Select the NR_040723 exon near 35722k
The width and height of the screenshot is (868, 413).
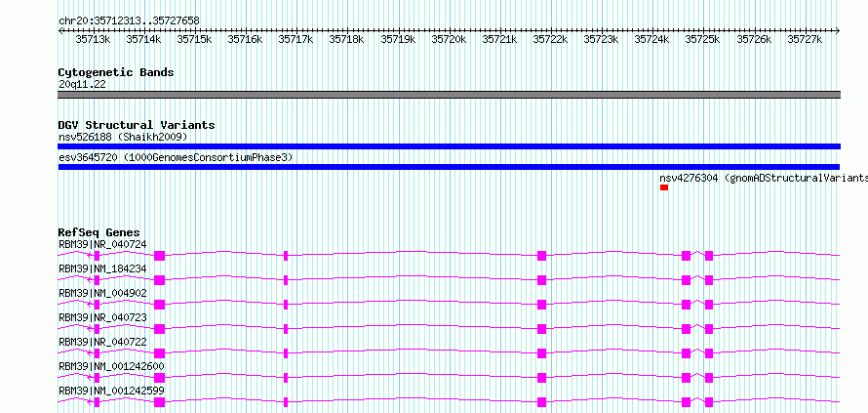tap(542, 329)
